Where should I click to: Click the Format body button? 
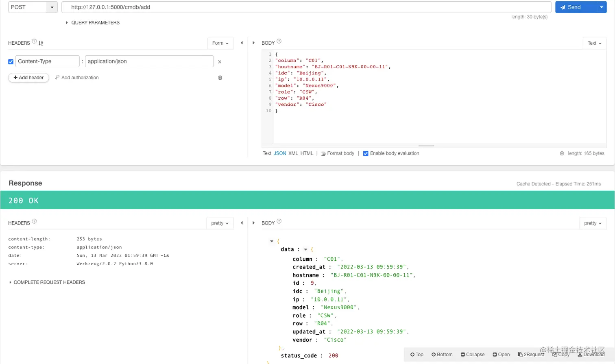tap(338, 153)
